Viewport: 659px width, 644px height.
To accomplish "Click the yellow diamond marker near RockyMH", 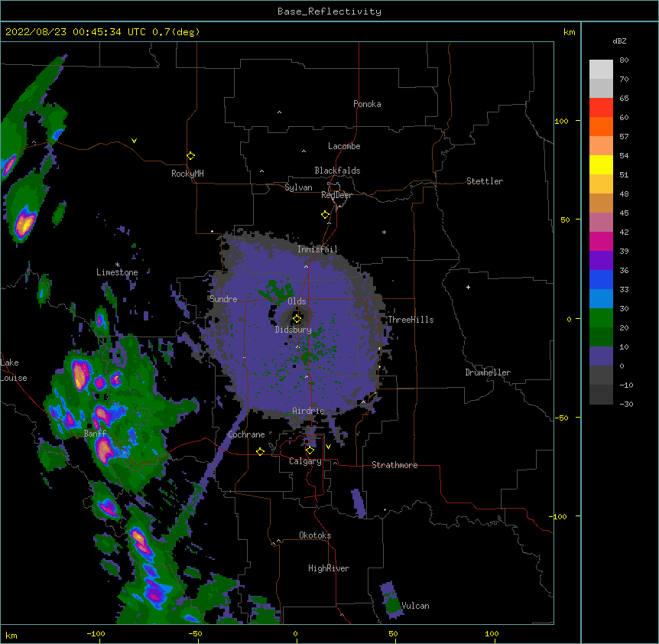I will pyautogui.click(x=190, y=155).
